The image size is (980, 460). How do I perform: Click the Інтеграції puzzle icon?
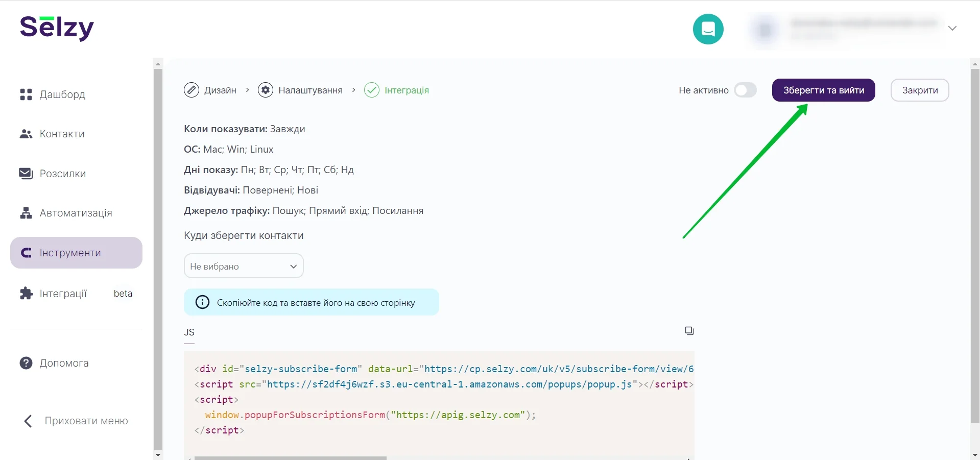tap(26, 293)
